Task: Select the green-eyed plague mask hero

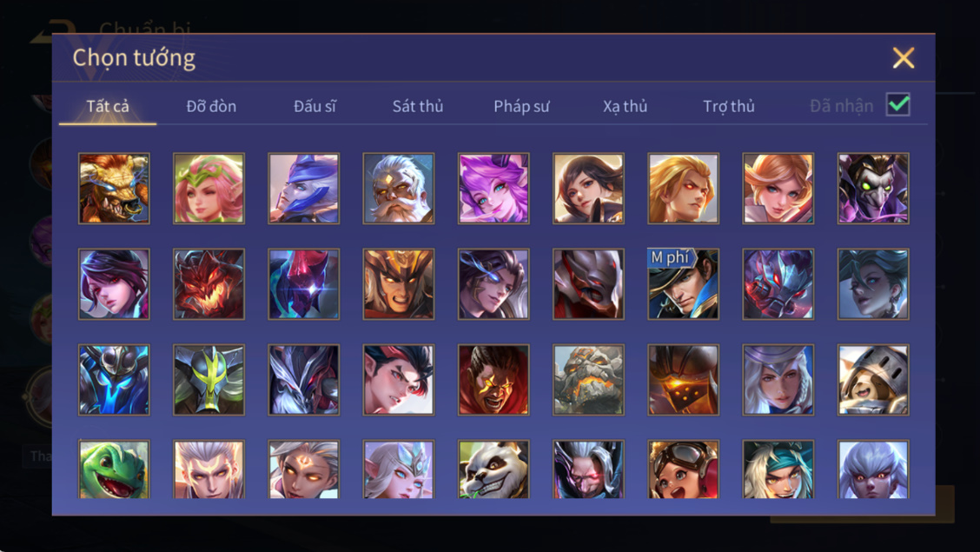Action: coord(873,189)
